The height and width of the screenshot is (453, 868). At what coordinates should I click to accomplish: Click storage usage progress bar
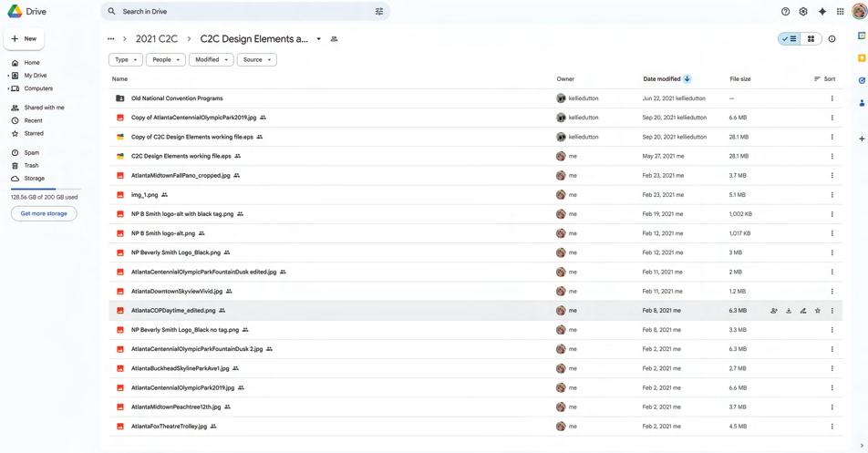pyautogui.click(x=45, y=189)
